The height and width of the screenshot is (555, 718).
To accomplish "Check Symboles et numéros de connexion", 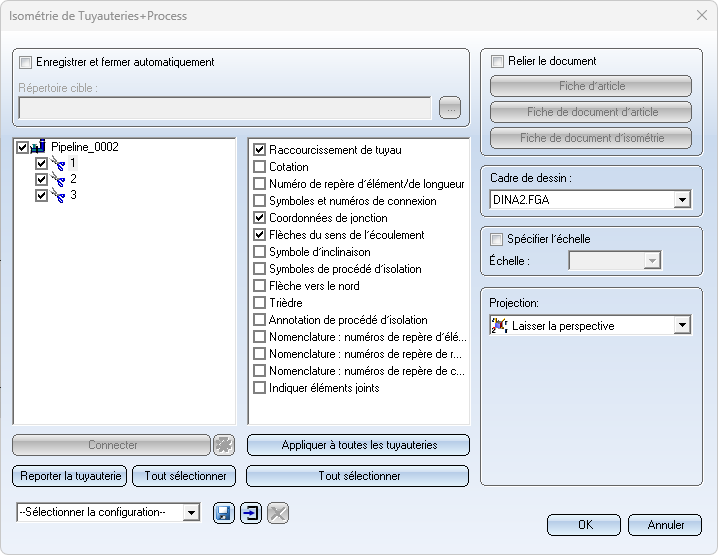I will click(x=260, y=201).
